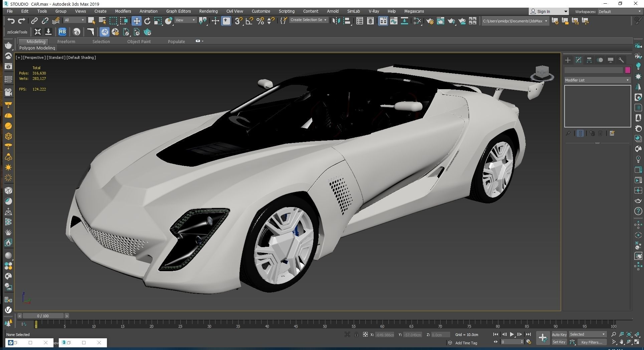Viewport: 644px width, 350px height.
Task: Open the Modify panel tab
Action: tap(579, 60)
